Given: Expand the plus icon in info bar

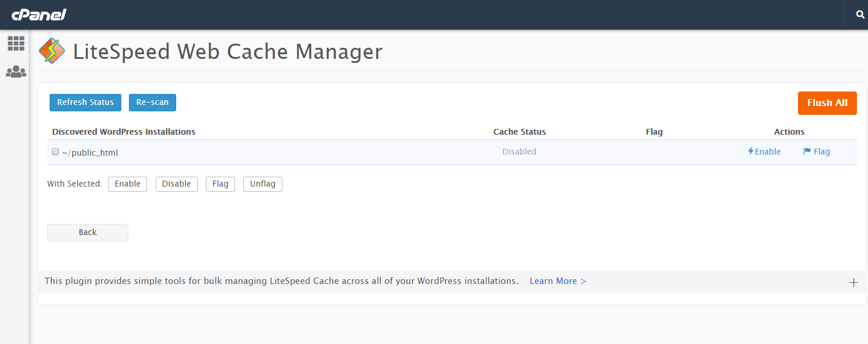Looking at the screenshot, I should coord(853,282).
